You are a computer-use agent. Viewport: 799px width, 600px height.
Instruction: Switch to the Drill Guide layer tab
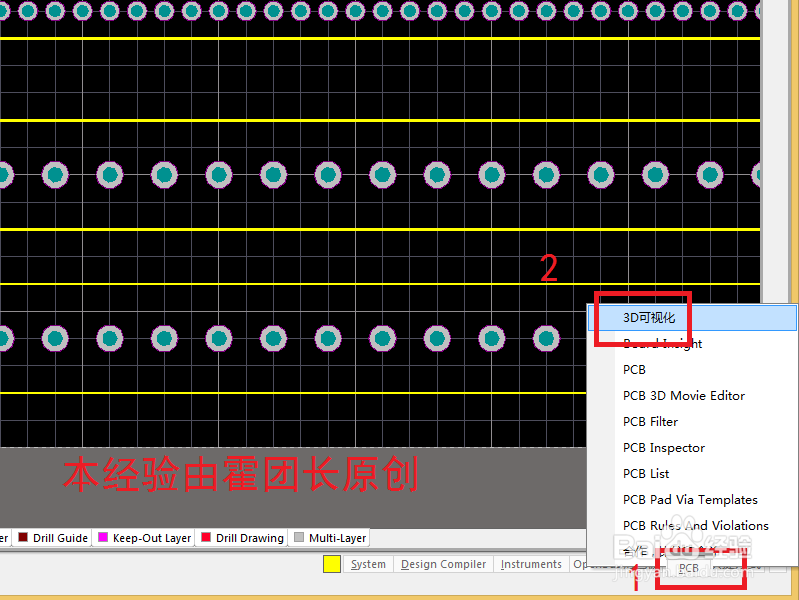[x=52, y=538]
